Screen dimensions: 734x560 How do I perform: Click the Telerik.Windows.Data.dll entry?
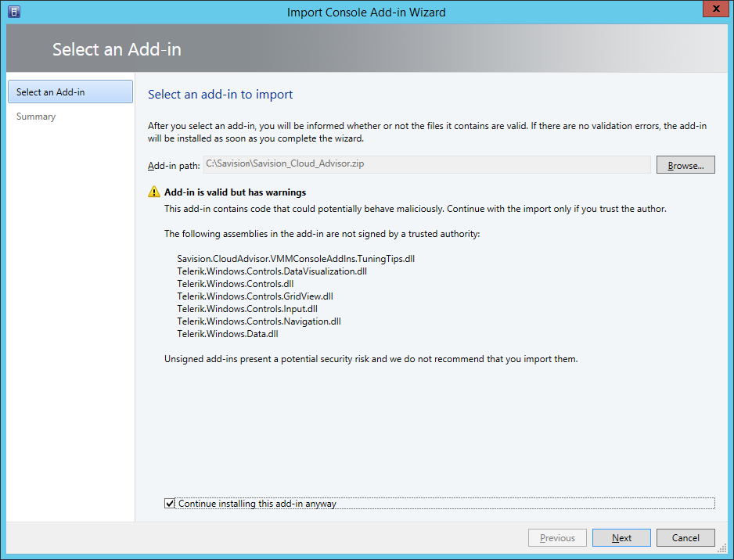point(227,334)
